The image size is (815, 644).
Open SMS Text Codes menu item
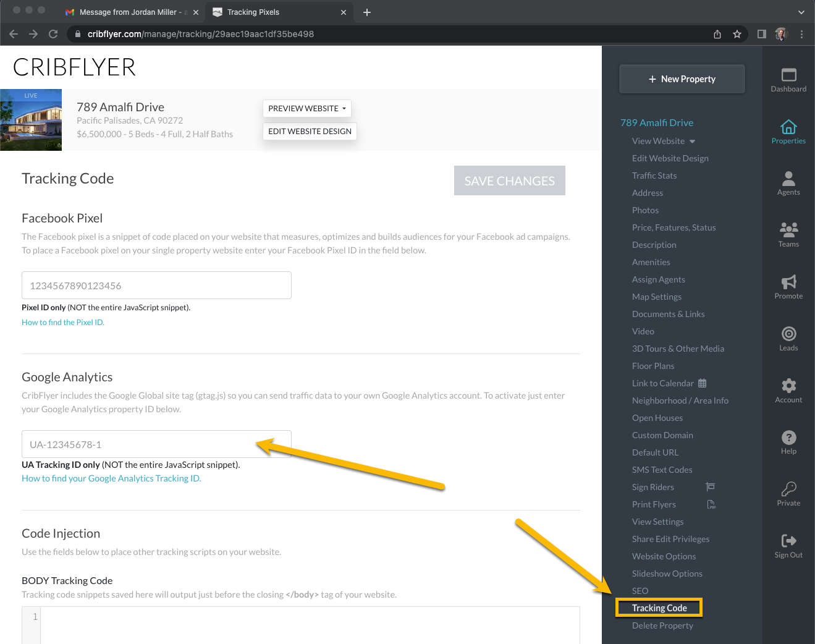click(662, 470)
